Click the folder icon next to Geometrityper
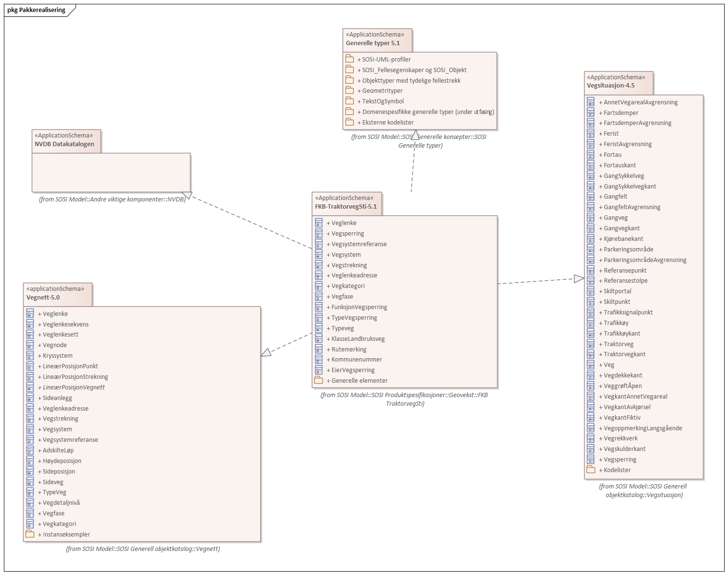 pos(349,90)
